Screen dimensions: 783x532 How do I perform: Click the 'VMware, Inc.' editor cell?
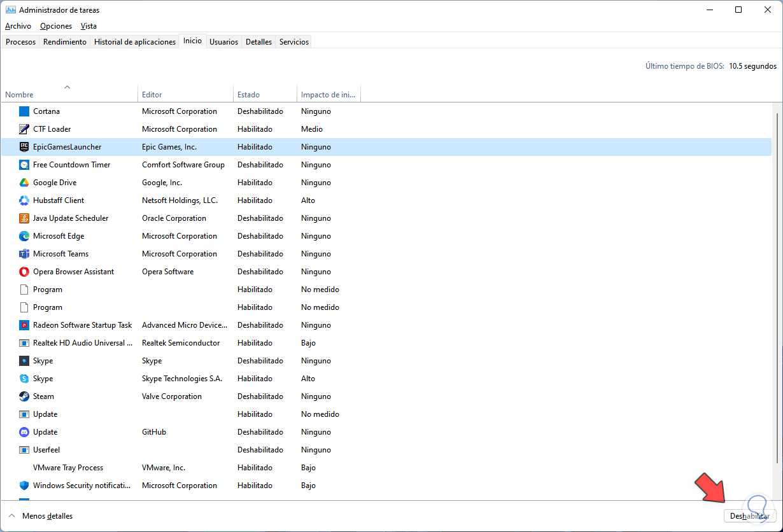tap(164, 468)
